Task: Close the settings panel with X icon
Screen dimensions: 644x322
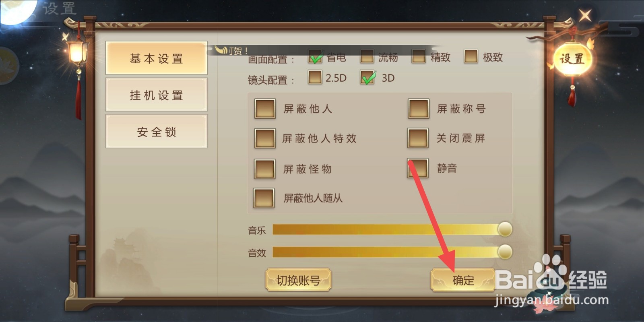Action: click(x=585, y=16)
